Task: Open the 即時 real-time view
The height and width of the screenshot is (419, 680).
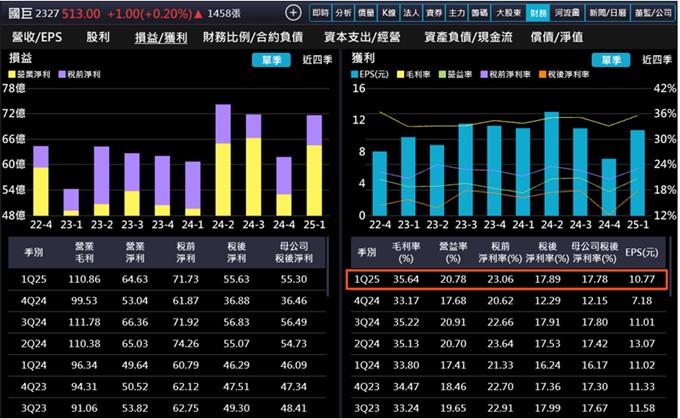Action: pos(320,13)
